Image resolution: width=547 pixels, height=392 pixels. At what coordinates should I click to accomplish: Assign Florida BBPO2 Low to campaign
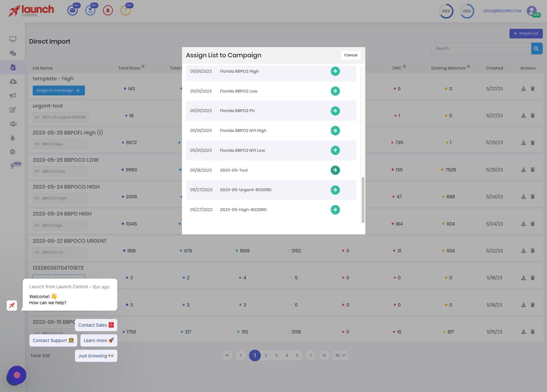335,91
